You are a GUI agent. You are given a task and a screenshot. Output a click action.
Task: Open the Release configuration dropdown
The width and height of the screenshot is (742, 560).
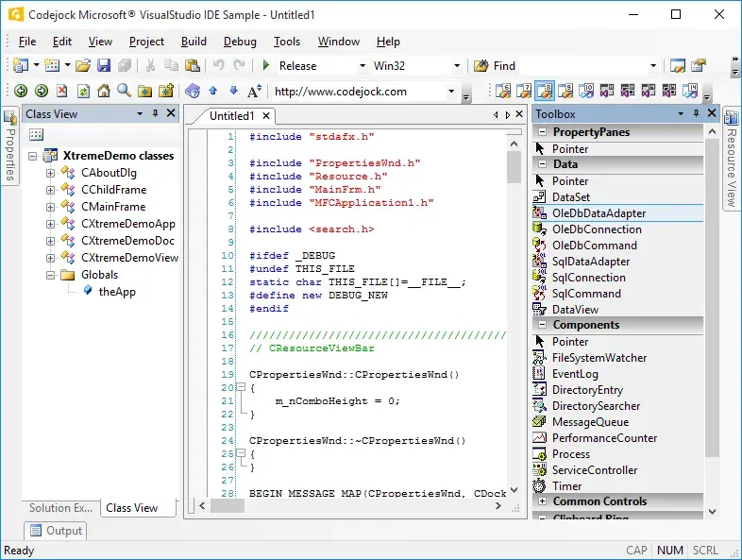point(362,65)
